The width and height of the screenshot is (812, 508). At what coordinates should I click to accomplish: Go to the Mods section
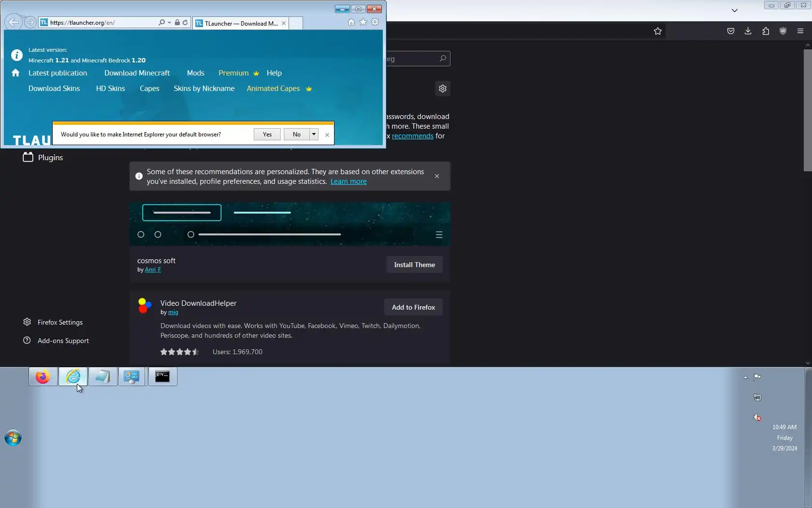(196, 73)
